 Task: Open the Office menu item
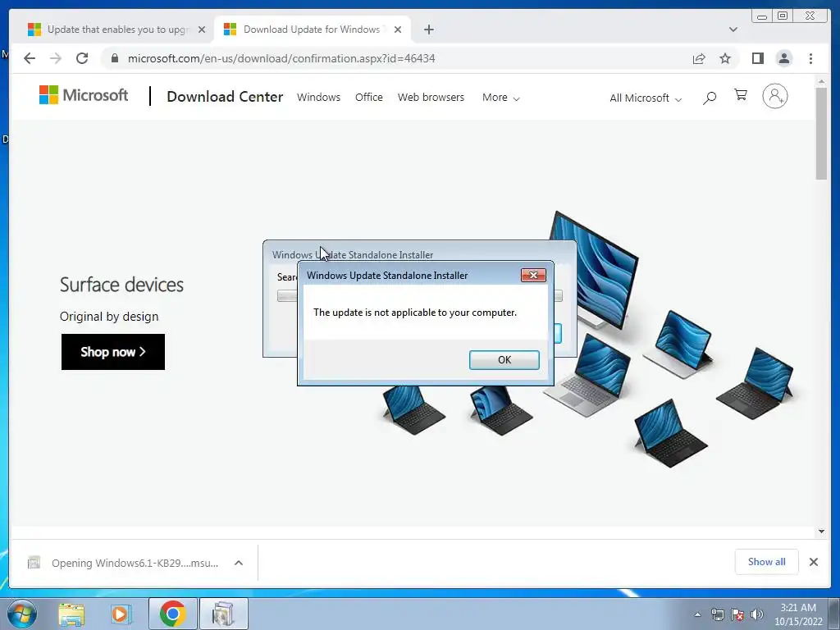368,98
